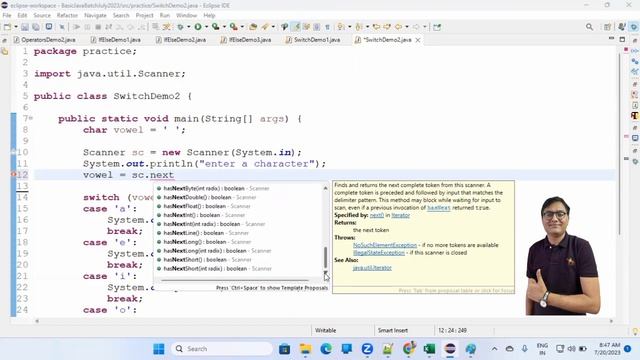Click the taskbar Search box

point(222,349)
